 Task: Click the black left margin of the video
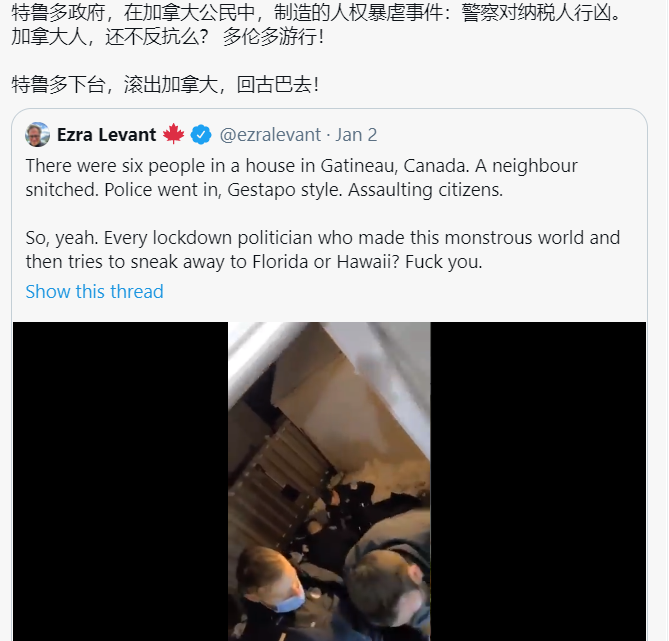click(120, 481)
